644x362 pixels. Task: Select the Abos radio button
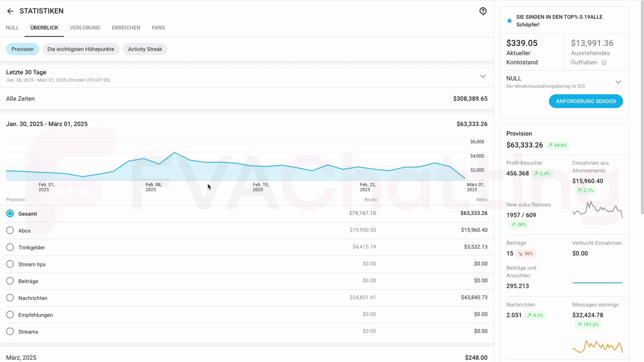tap(10, 230)
